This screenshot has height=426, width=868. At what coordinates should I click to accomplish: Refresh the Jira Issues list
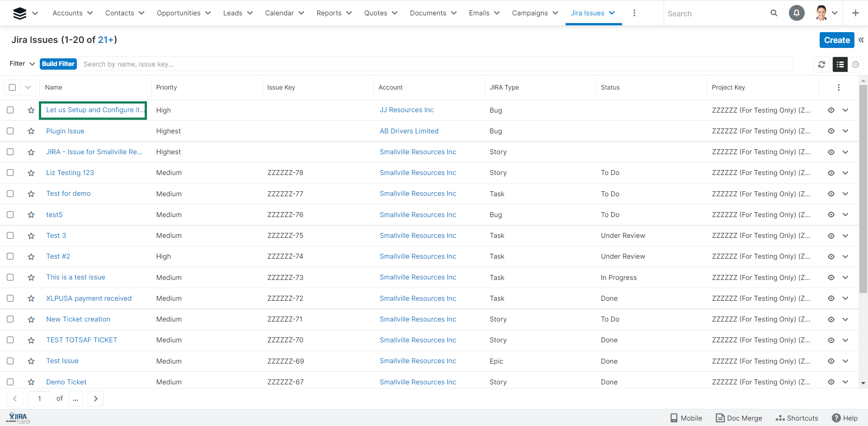tap(821, 65)
